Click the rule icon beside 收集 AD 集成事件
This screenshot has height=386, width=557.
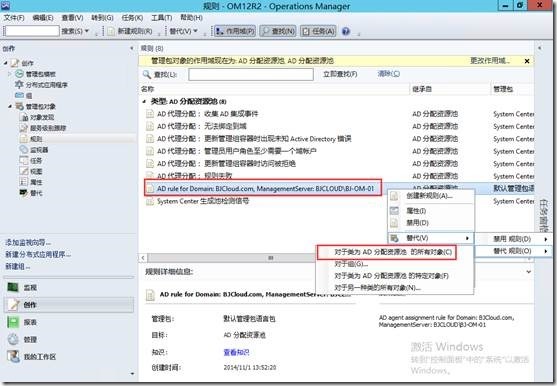coord(150,114)
